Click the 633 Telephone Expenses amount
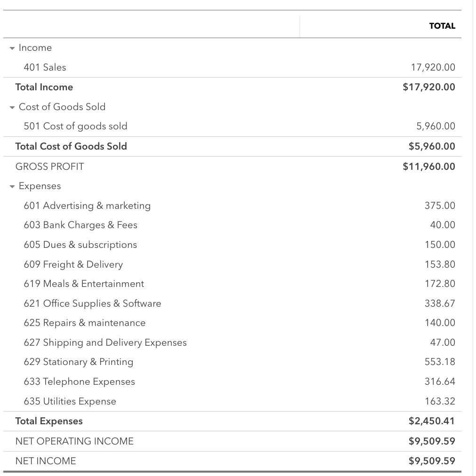The width and height of the screenshot is (476, 476). (440, 381)
